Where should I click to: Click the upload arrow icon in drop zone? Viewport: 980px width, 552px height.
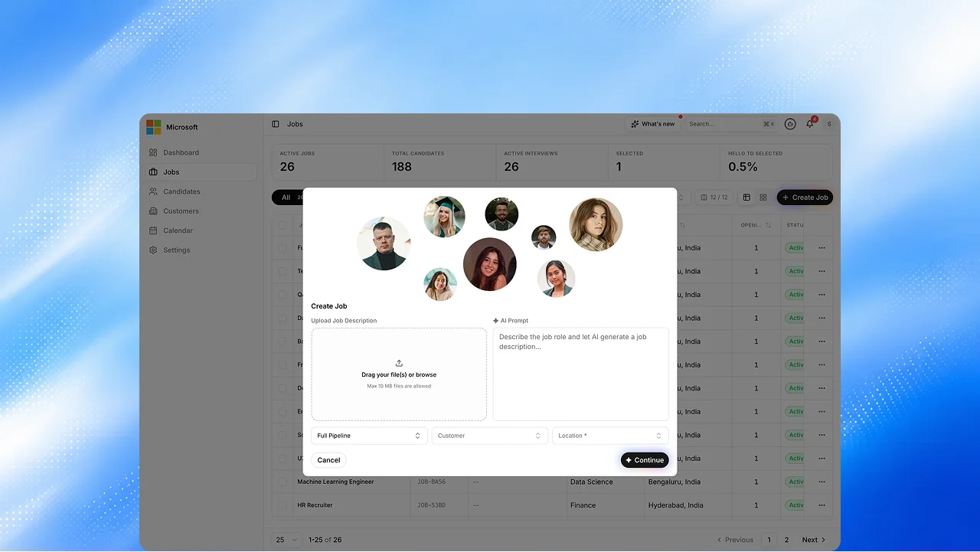(399, 363)
